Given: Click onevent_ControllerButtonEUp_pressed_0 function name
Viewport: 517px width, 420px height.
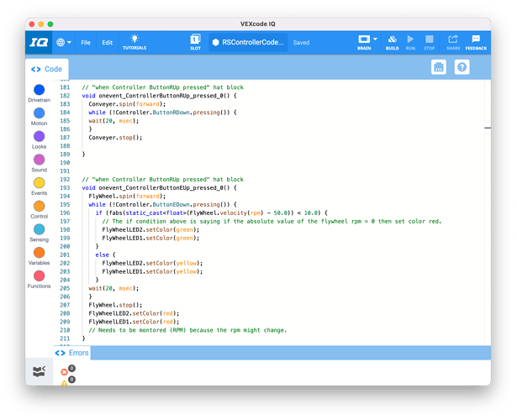Looking at the screenshot, I should coord(161,188).
